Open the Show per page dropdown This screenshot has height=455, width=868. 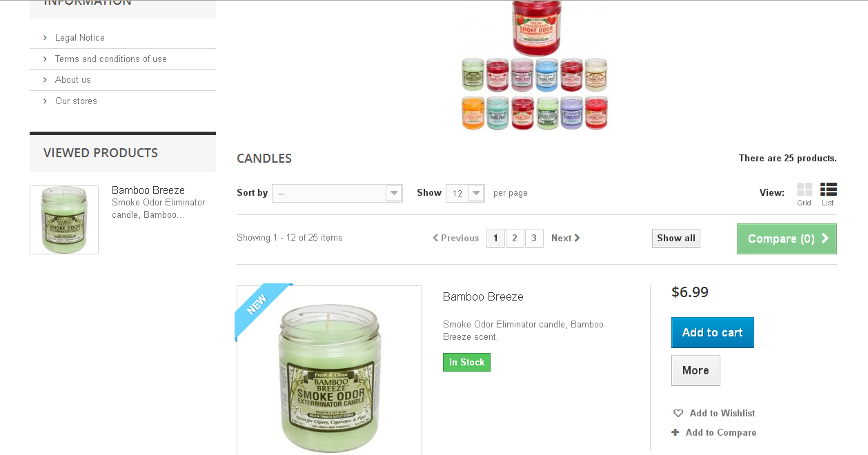click(x=465, y=193)
